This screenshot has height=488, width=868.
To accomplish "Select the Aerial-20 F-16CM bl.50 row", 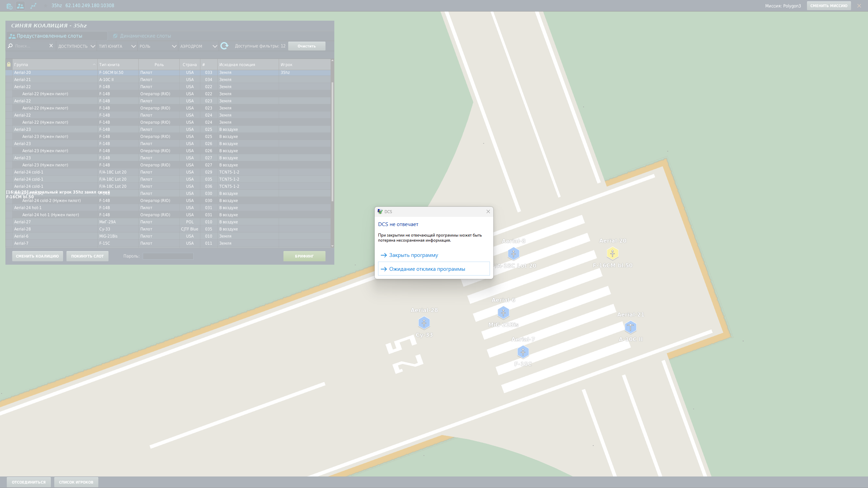I will tap(168, 73).
